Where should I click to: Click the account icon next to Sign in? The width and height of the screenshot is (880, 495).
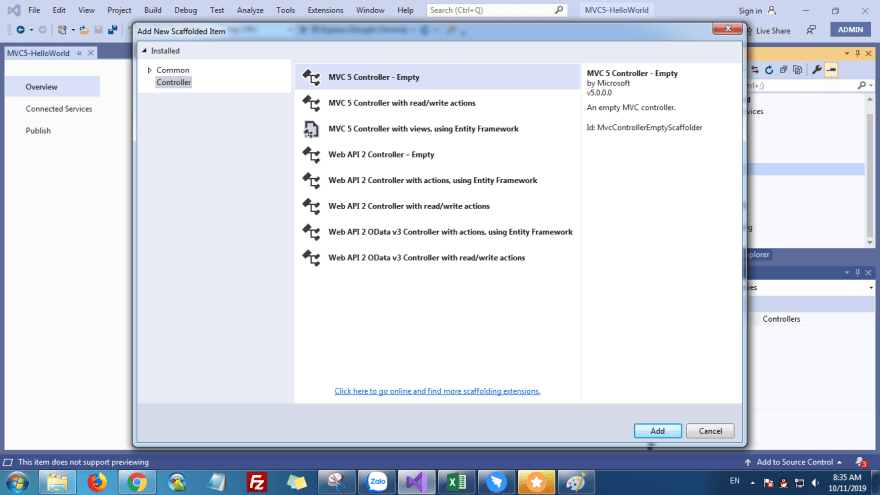[x=772, y=10]
